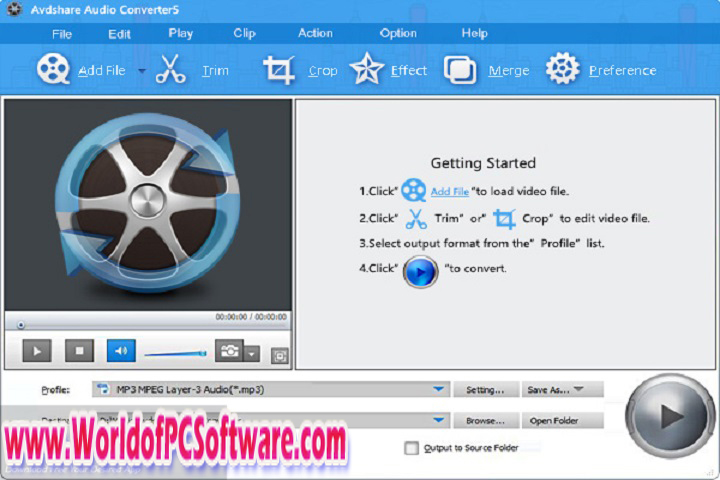Open Preference gear settings
The image size is (720, 480).
tap(562, 68)
